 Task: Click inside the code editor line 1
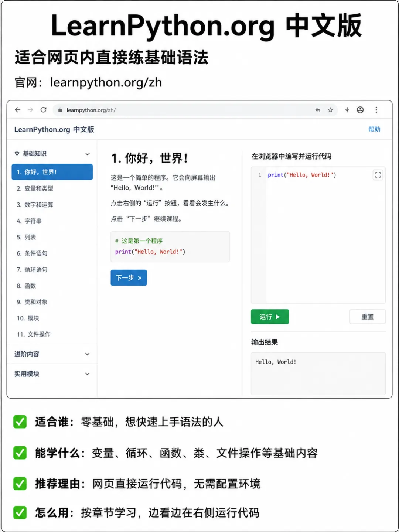tap(302, 175)
